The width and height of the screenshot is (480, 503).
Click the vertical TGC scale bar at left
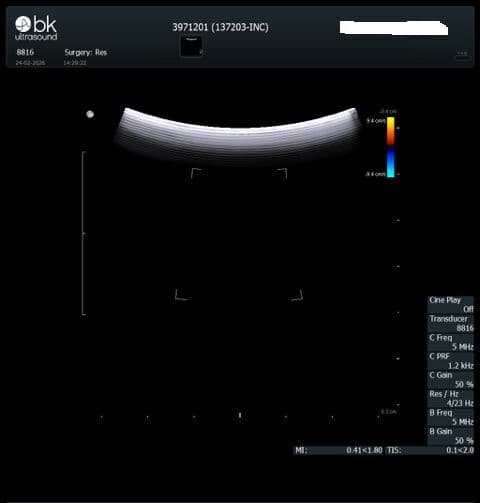point(84,233)
